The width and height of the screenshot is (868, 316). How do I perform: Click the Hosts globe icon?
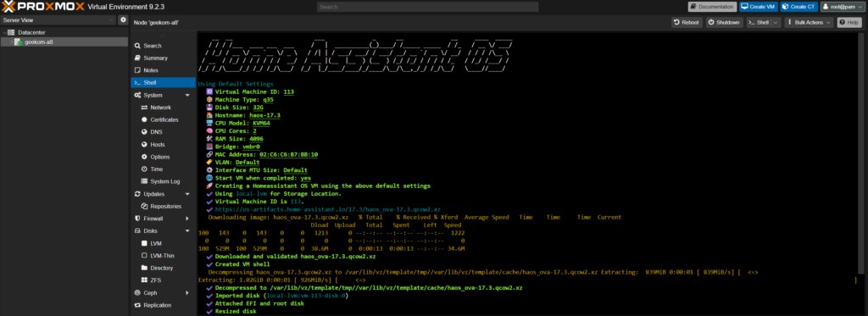144,144
